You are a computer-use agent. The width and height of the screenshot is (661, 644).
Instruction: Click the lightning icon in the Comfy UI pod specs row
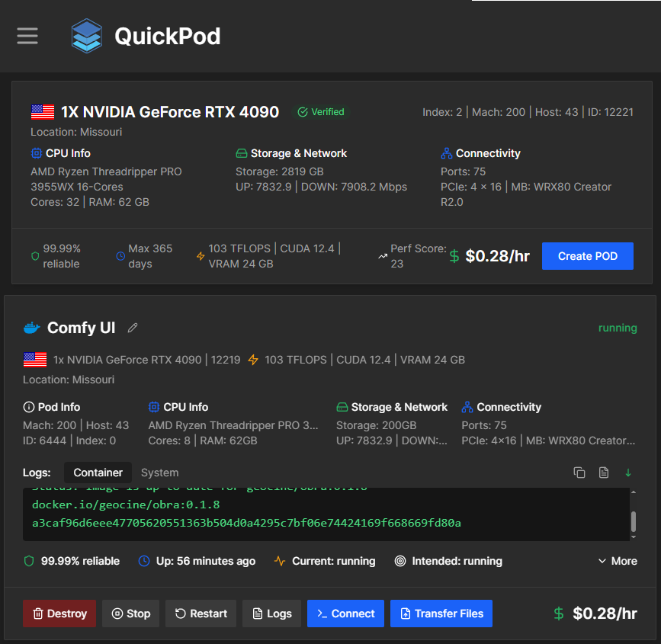(x=253, y=360)
